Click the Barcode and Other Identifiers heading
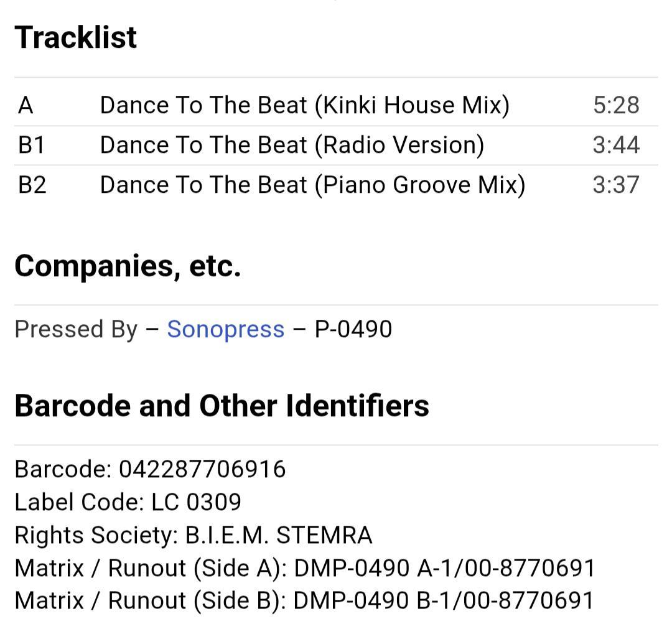This screenshot has width=672, height=634. [222, 406]
